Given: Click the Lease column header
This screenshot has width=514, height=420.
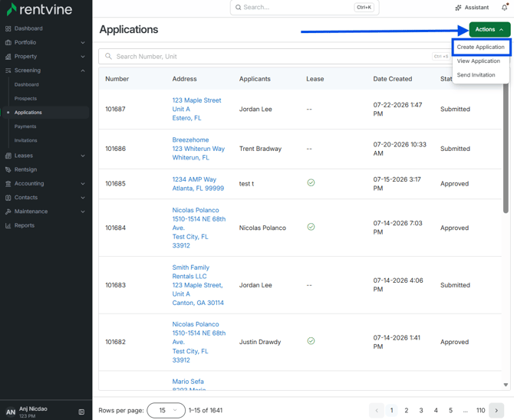Looking at the screenshot, I should click(315, 79).
